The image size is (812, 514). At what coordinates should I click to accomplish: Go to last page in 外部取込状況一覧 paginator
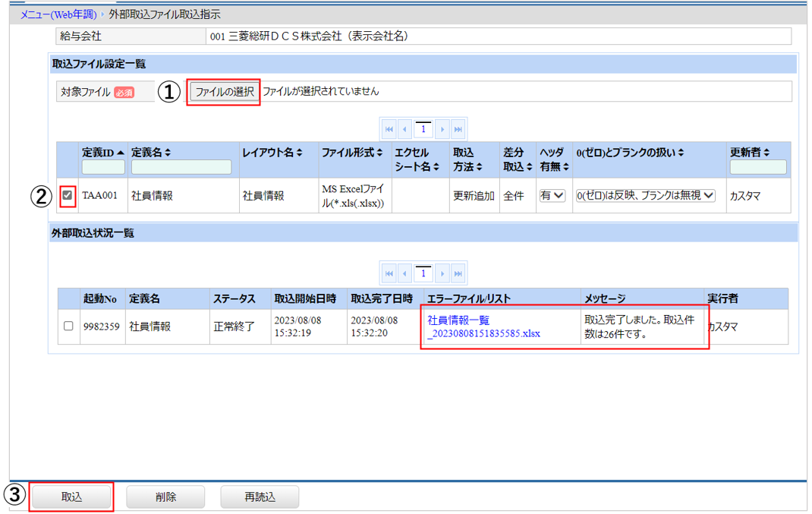[458, 273]
